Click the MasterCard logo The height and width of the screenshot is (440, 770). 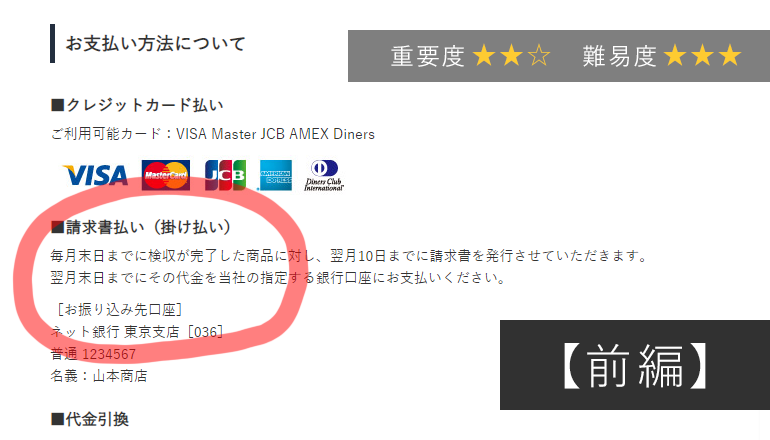tap(165, 175)
